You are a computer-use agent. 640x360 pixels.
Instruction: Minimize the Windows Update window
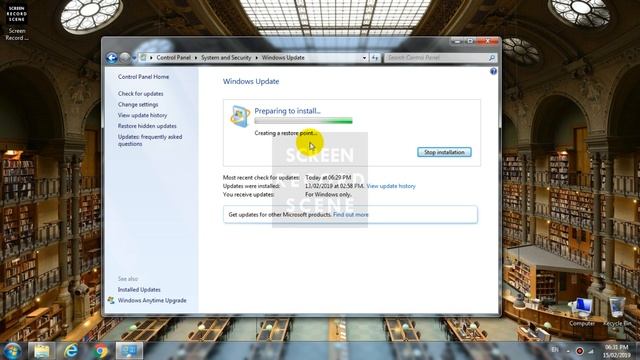[x=457, y=42]
